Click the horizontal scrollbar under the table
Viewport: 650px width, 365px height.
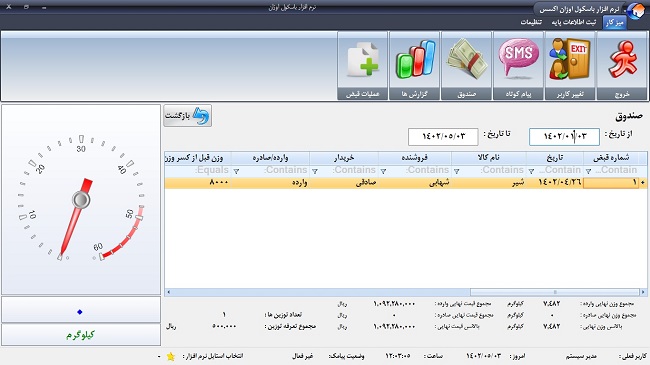pyautogui.click(x=405, y=292)
